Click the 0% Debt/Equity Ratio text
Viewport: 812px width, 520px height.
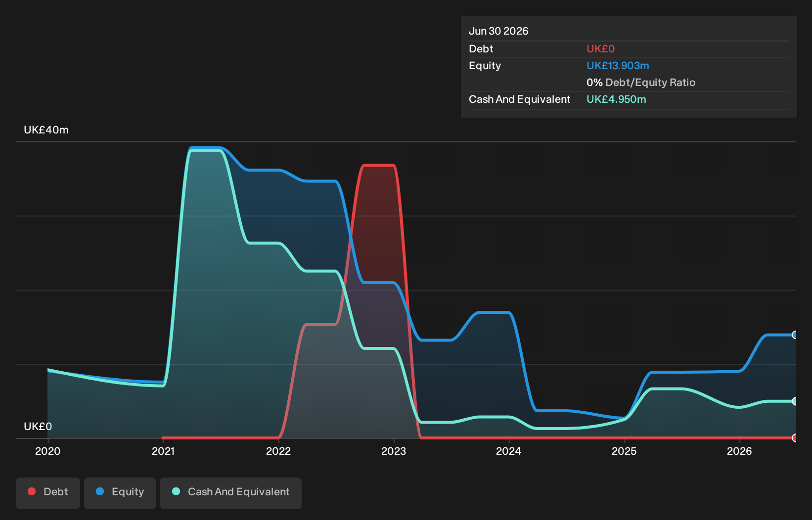[641, 83]
